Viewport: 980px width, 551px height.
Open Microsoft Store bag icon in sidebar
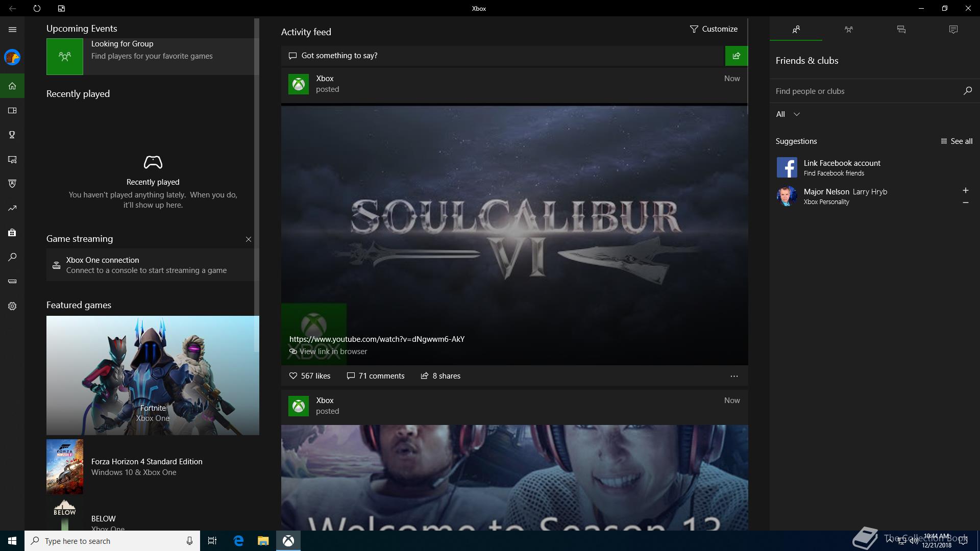(x=12, y=233)
